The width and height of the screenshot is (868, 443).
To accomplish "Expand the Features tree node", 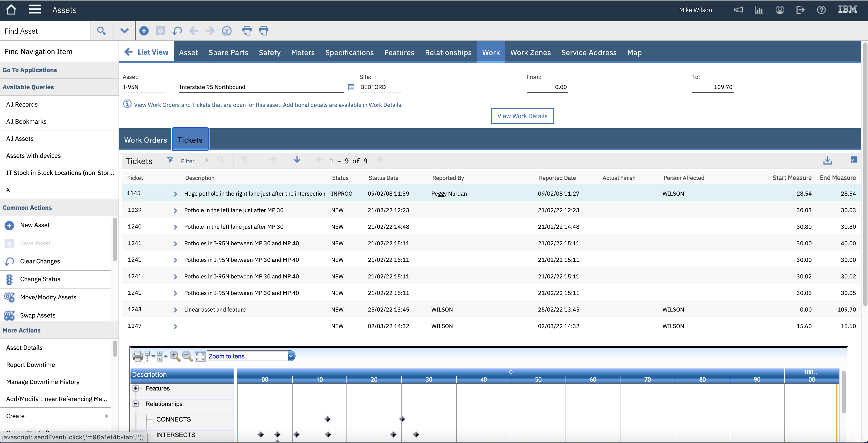I will 136,388.
